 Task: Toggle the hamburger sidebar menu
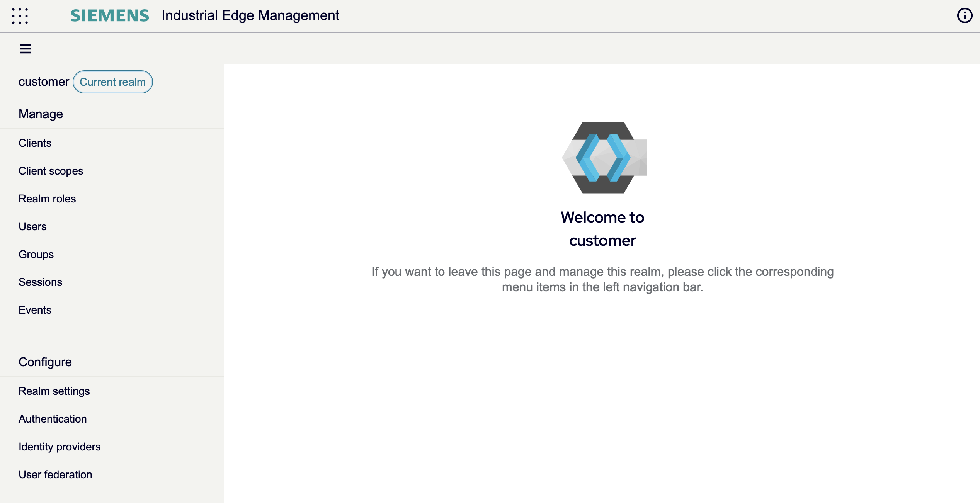click(26, 49)
